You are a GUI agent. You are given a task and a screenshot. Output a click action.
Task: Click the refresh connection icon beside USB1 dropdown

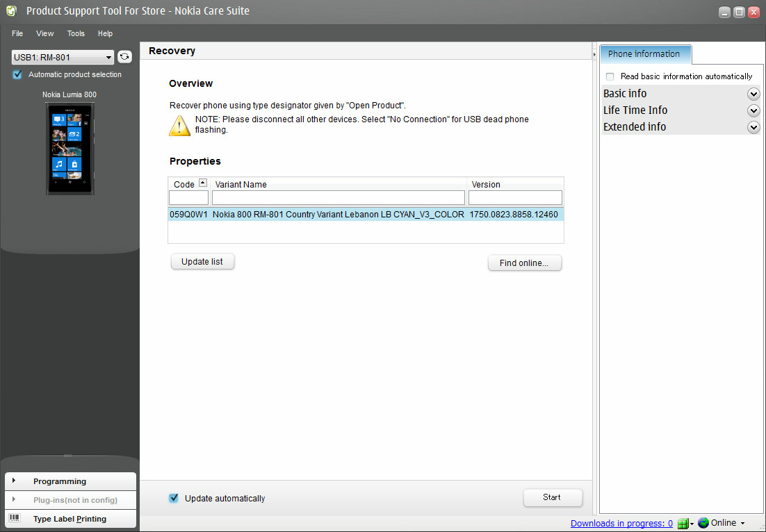pos(124,57)
